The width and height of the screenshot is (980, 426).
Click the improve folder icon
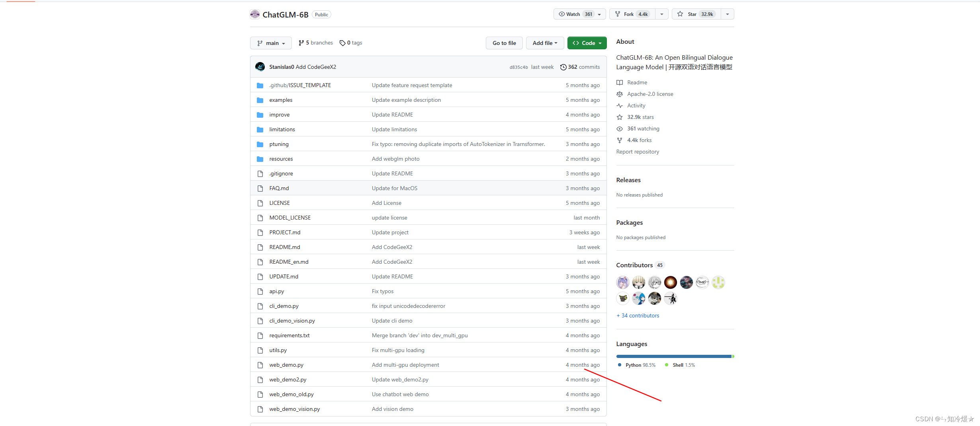[260, 115]
